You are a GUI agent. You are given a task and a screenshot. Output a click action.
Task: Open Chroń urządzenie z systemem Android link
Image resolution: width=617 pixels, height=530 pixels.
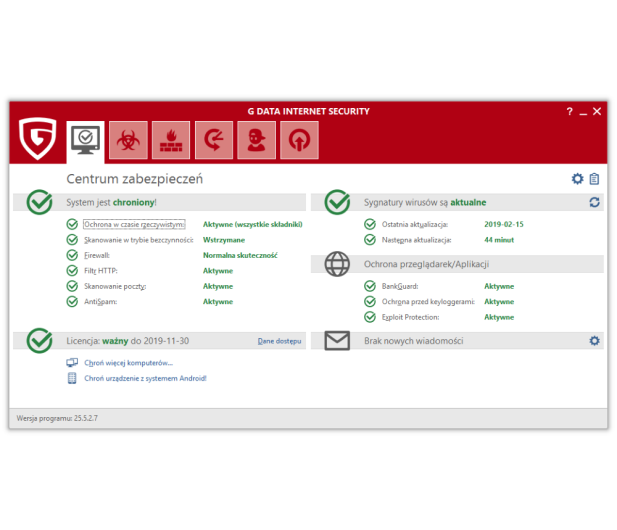pyautogui.click(x=145, y=378)
